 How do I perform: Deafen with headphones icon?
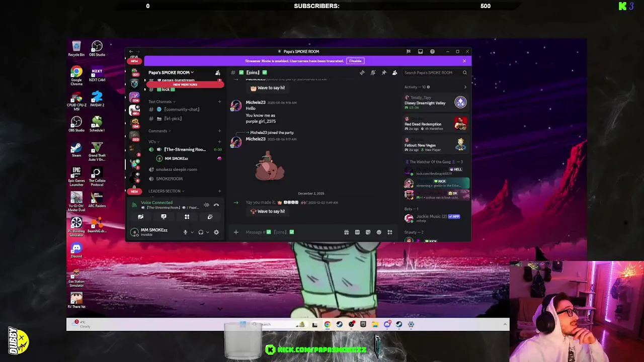point(201,232)
